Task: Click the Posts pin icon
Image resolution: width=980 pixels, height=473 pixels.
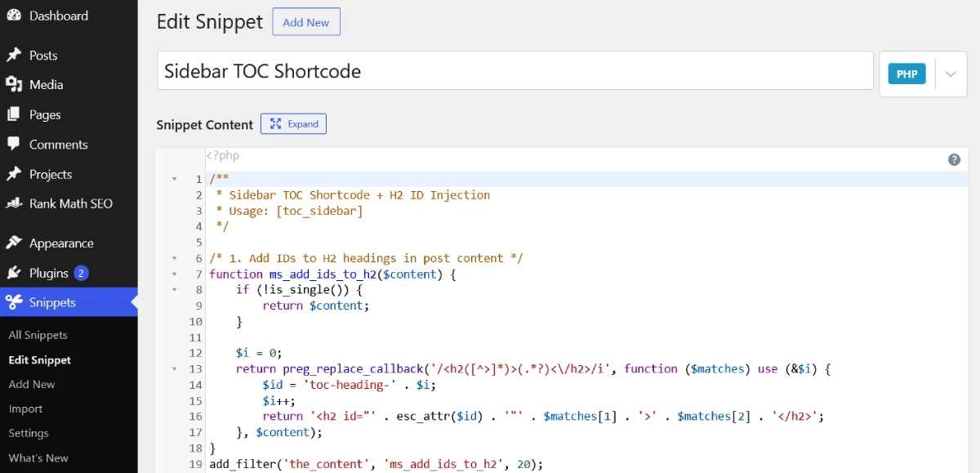Action: tap(14, 55)
